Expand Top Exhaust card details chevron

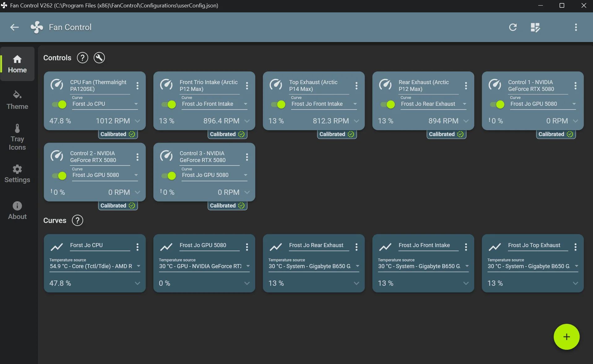click(x=357, y=121)
